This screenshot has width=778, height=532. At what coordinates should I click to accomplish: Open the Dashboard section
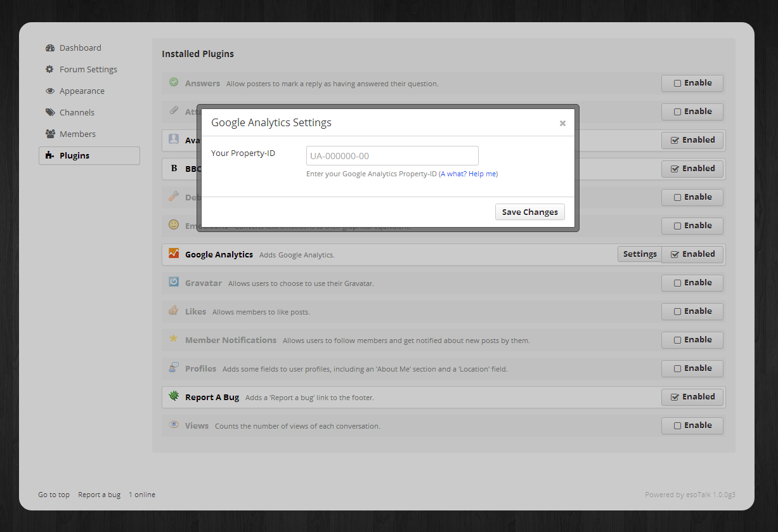[x=89, y=48]
